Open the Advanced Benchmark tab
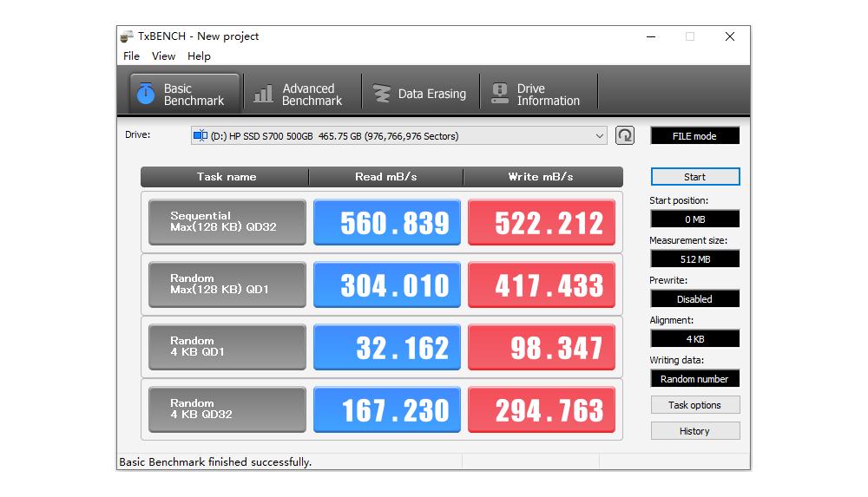Screen dimensions: 868x497 pyautogui.click(x=302, y=94)
